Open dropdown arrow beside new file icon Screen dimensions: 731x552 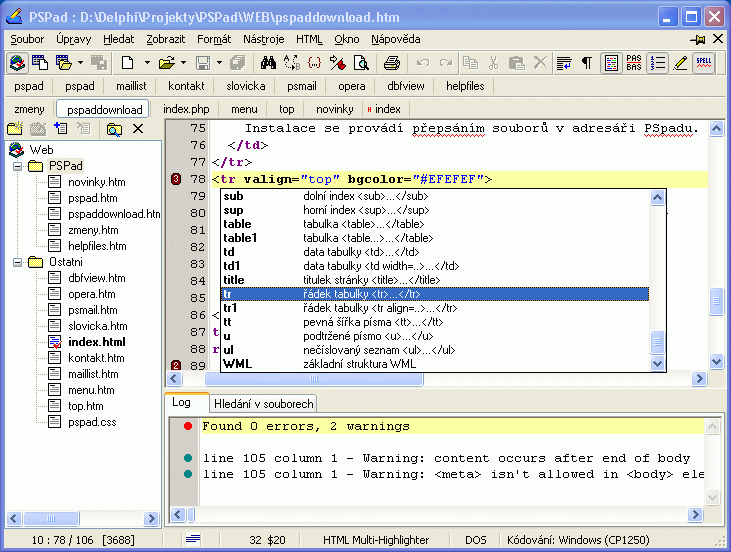(147, 62)
